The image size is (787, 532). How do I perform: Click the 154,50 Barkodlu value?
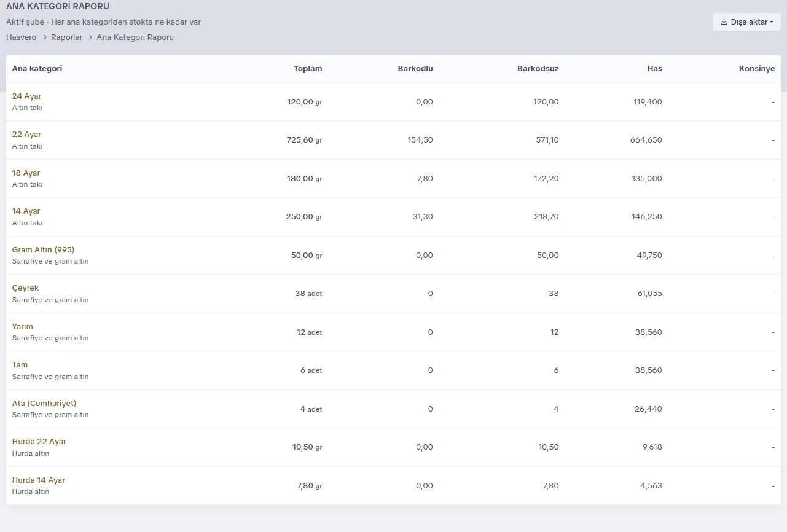coord(420,140)
